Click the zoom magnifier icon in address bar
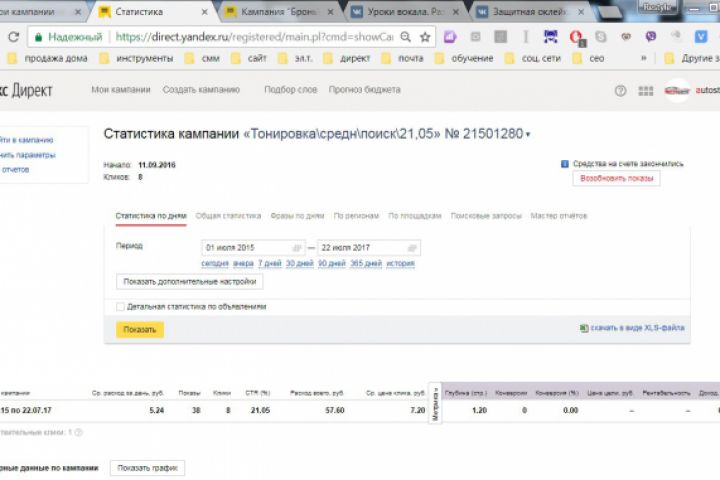 (x=405, y=37)
